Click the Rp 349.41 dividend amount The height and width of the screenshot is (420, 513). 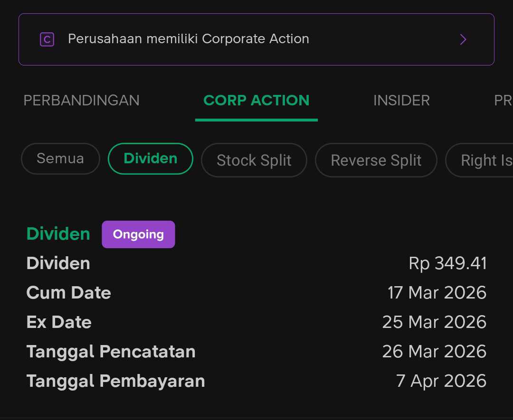coord(447,263)
